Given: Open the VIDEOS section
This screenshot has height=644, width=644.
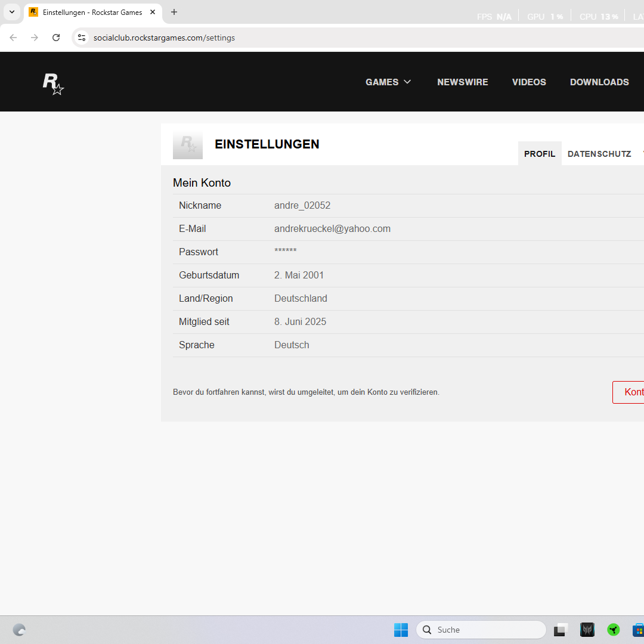Looking at the screenshot, I should pyautogui.click(x=529, y=82).
